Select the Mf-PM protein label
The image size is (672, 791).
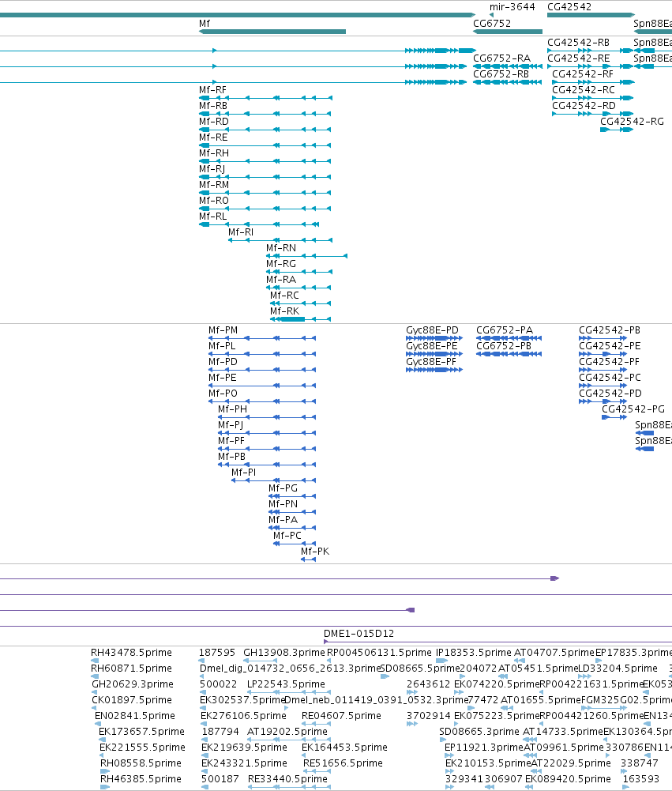click(x=223, y=330)
